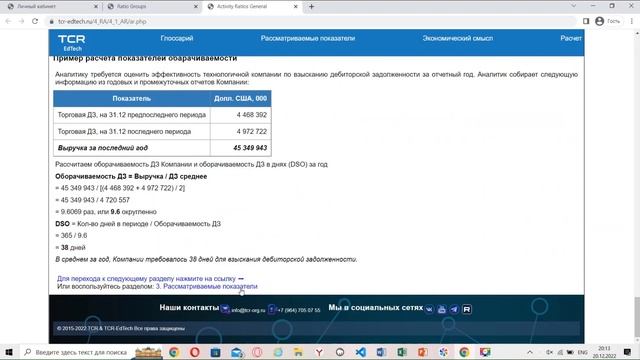Open File Explorer from taskbar
This screenshot has width=640, height=360.
point(298,352)
